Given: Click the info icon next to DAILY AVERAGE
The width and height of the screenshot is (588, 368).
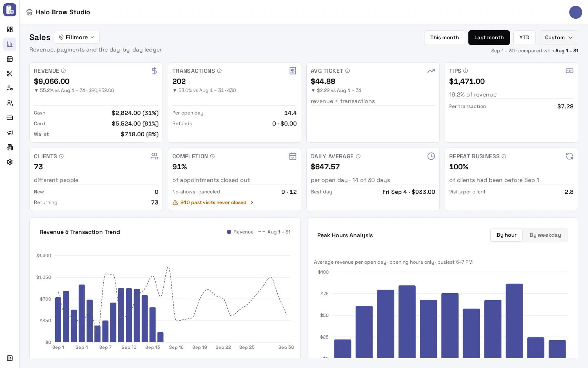Looking at the screenshot, I should (x=358, y=156).
